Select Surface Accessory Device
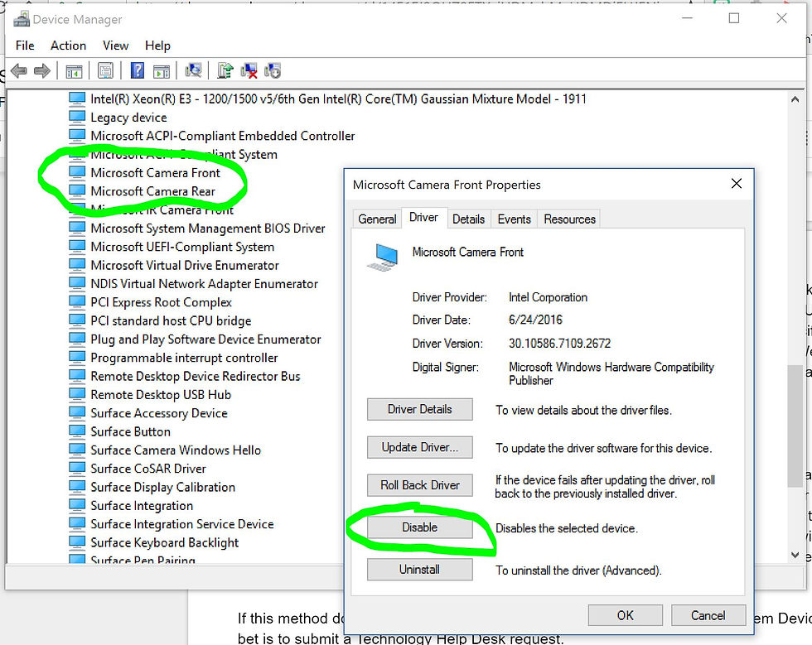 (159, 412)
